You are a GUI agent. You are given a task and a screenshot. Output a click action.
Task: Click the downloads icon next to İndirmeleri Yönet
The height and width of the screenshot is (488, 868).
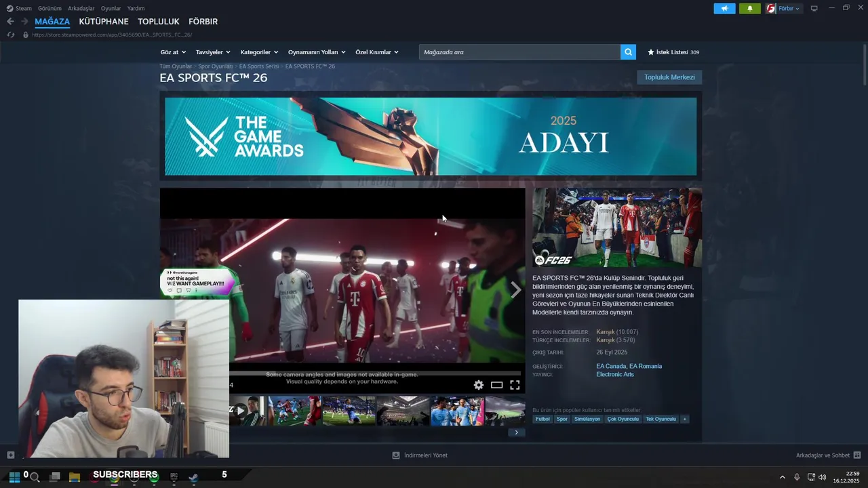point(396,455)
